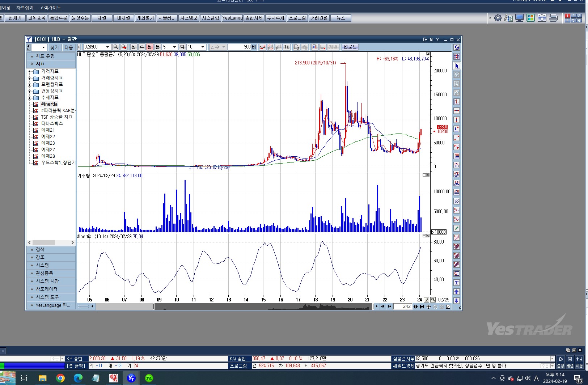Image resolution: width=588 pixels, height=385 pixels.
Task: Open the 차트쉐어 menu
Action: pyautogui.click(x=25, y=8)
